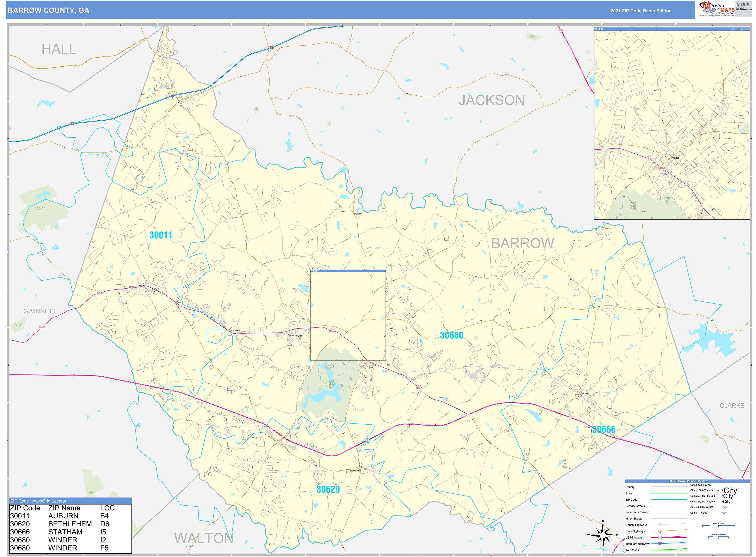Click 'Minor Streets' legend label

coord(634,519)
